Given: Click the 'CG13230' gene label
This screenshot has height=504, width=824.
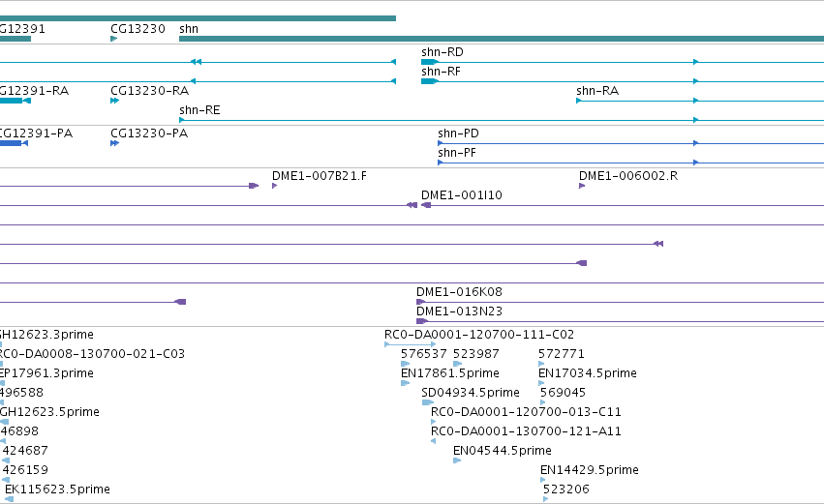Looking at the screenshot, I should pos(137,29).
